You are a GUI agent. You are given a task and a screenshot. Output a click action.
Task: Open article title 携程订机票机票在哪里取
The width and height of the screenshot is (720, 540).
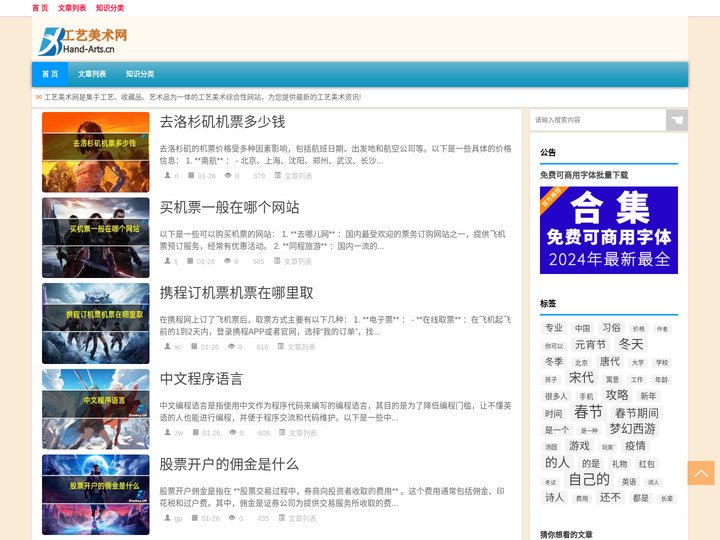pos(236,293)
